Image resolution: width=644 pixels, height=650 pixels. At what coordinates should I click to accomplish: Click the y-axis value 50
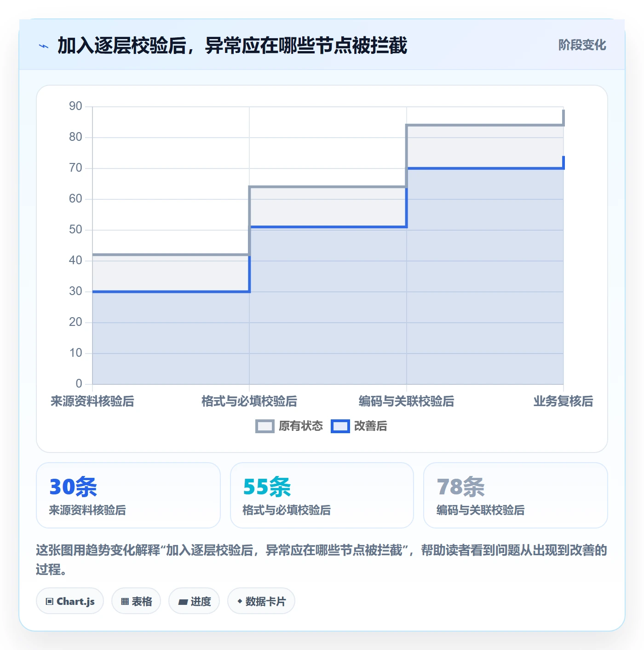tap(75, 230)
